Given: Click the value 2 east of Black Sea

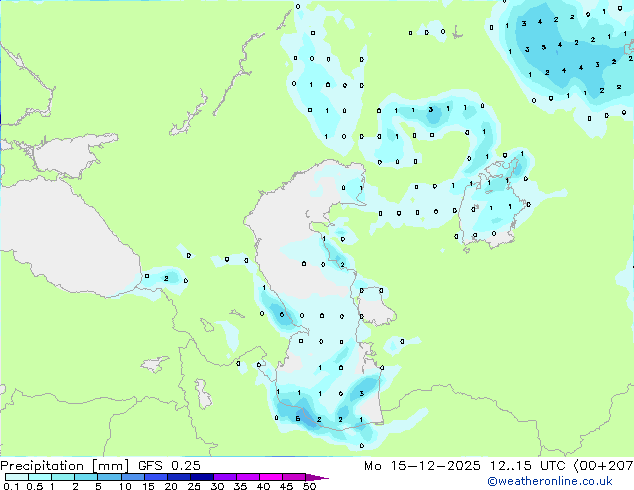Looking at the screenshot, I should tap(166, 279).
